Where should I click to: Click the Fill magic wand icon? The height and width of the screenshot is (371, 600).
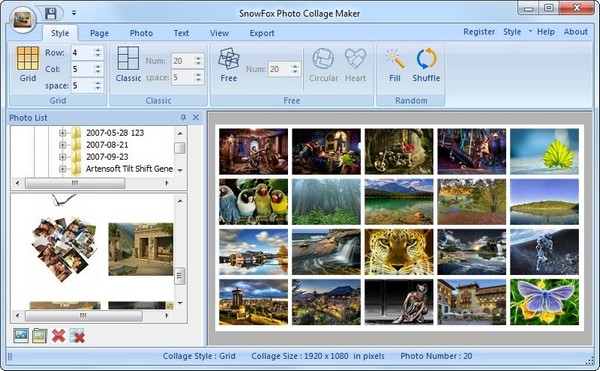(395, 59)
